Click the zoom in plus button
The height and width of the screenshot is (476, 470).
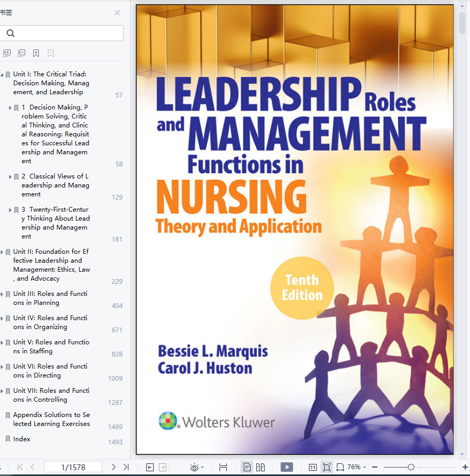pyautogui.click(x=465, y=467)
